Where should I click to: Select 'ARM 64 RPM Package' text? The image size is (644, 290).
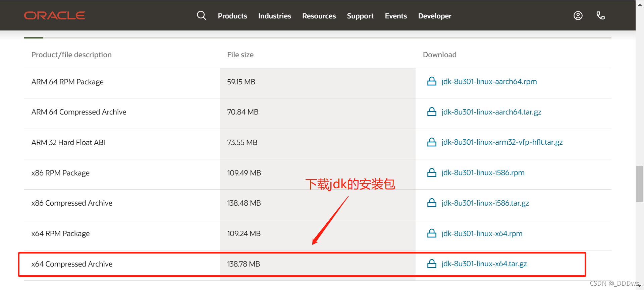coord(67,82)
